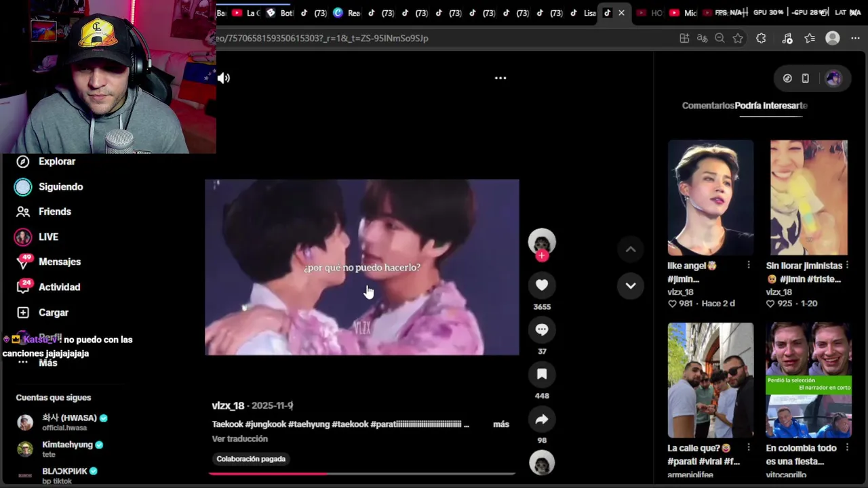Seek in the red video progress bar

pyautogui.click(x=362, y=474)
